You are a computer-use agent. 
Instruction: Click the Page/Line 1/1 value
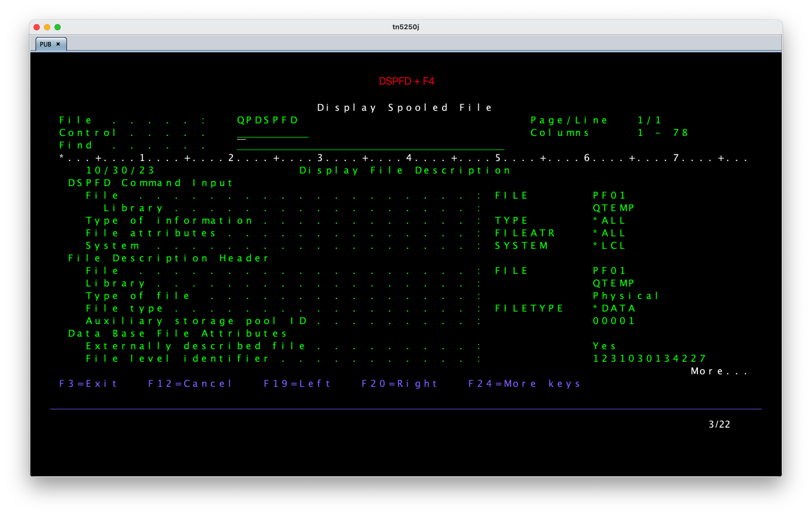click(x=650, y=120)
